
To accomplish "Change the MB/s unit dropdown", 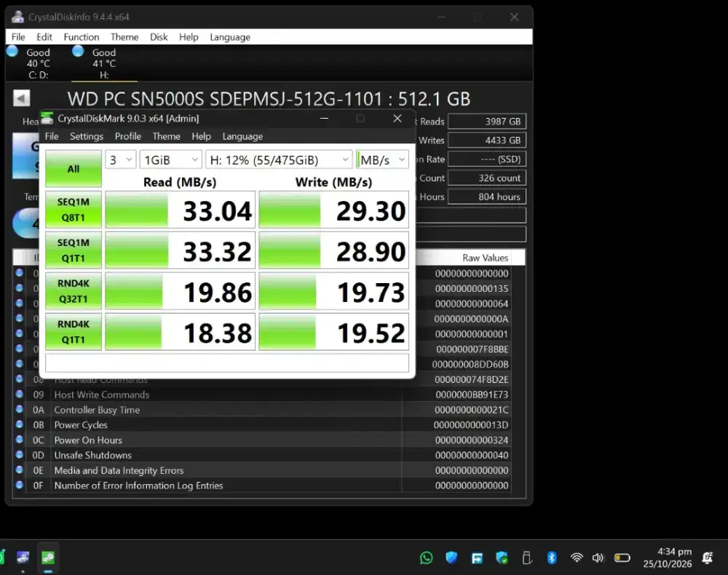I will (382, 159).
